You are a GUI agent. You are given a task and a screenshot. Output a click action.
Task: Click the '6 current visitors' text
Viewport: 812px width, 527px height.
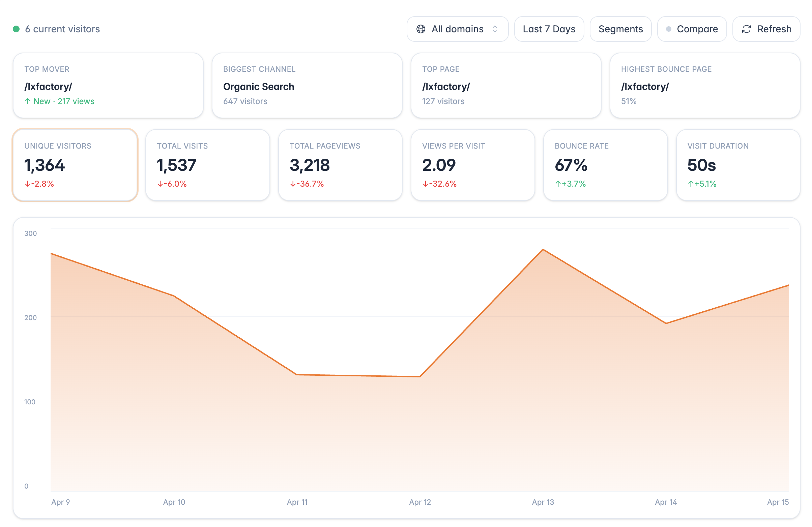pos(62,29)
